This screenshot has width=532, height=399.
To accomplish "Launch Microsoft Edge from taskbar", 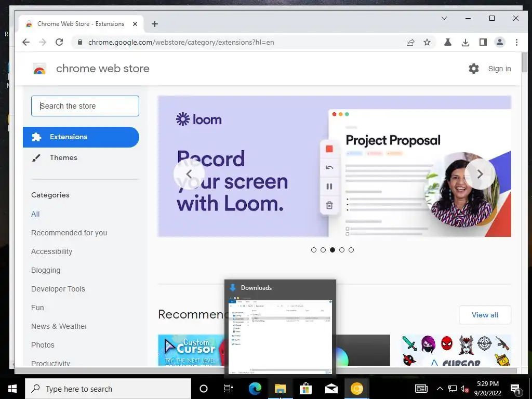I will [255, 389].
